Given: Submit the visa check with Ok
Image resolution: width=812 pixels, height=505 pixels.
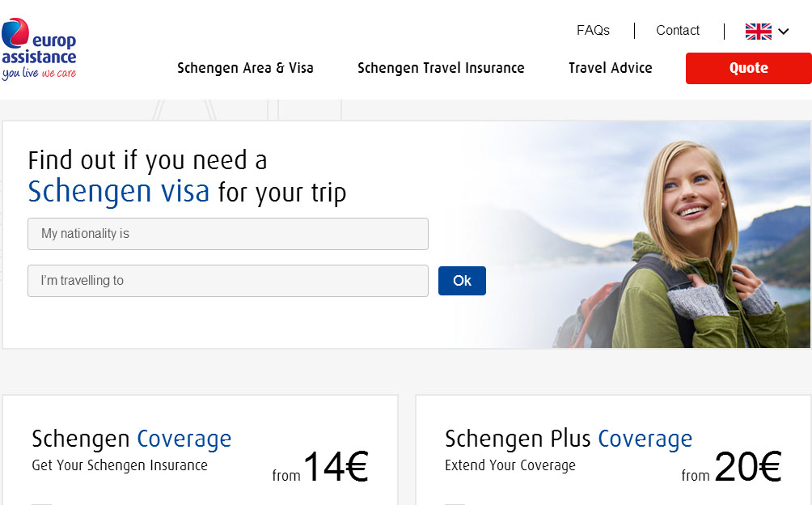Looking at the screenshot, I should [x=462, y=281].
